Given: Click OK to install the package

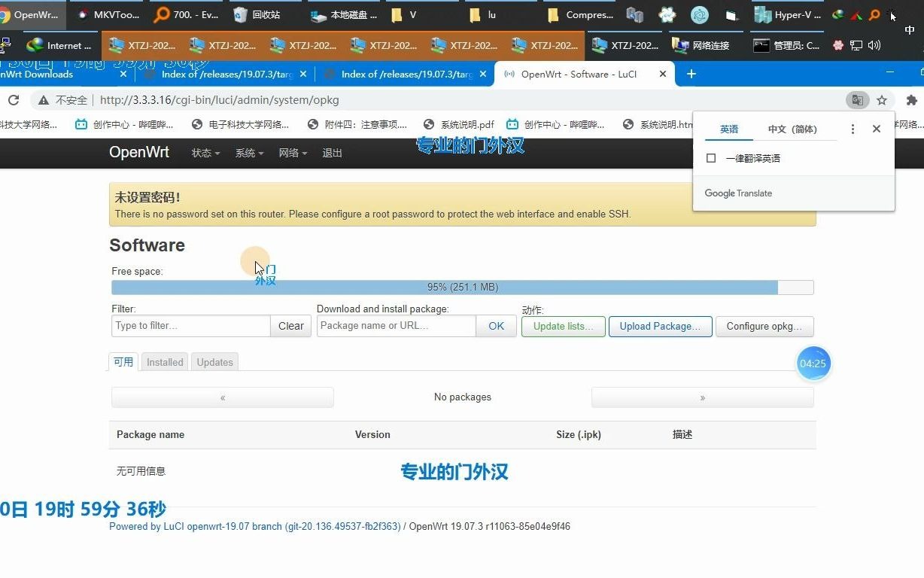Looking at the screenshot, I should coord(496,326).
